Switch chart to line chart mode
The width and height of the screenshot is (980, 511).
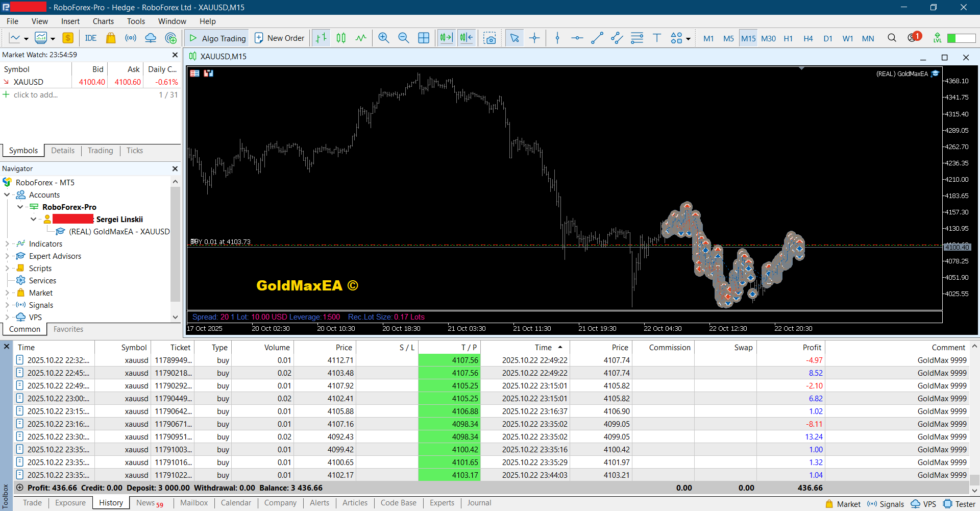tap(361, 38)
